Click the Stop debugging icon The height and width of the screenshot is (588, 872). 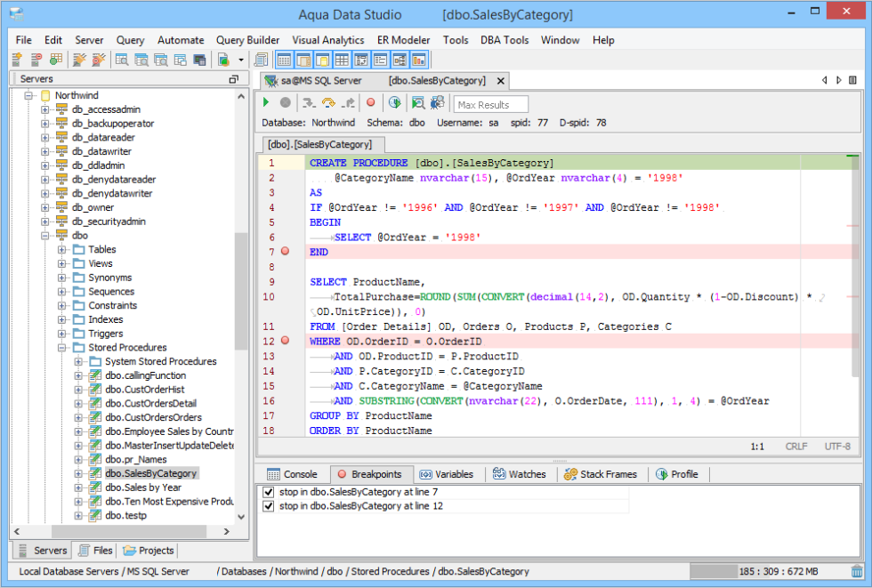pos(285,102)
